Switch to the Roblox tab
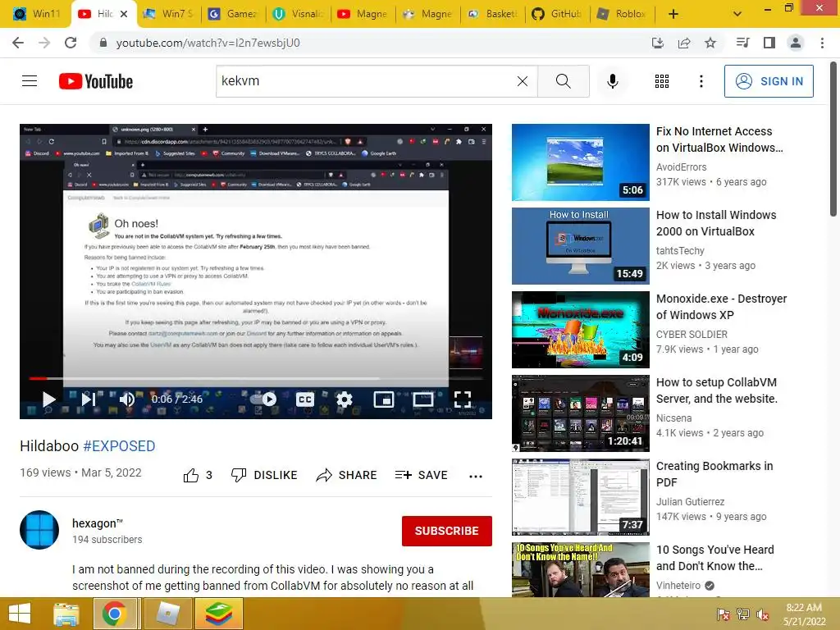840x630 pixels. [623, 13]
